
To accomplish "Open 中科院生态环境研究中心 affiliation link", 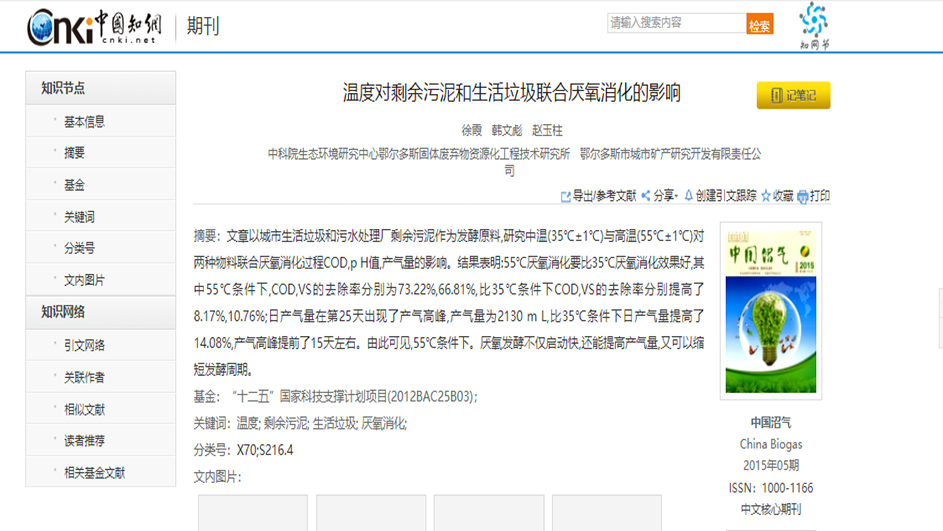I will click(x=419, y=154).
